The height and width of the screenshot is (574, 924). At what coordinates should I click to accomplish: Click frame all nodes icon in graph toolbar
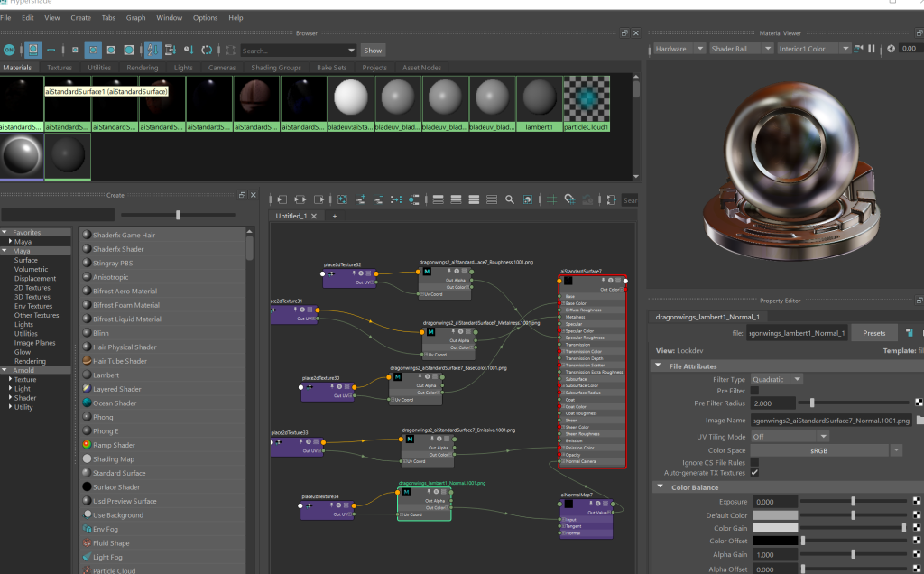click(342, 199)
